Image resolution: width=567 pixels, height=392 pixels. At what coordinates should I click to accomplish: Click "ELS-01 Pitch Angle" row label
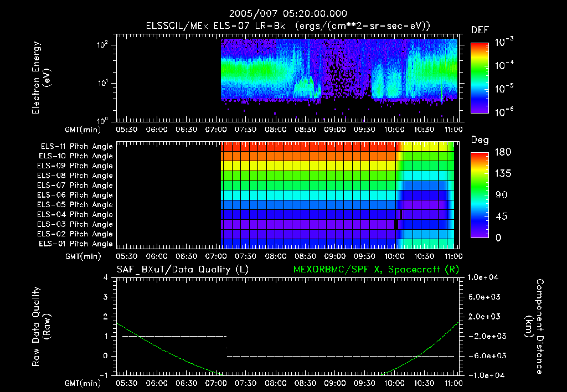pos(76,244)
